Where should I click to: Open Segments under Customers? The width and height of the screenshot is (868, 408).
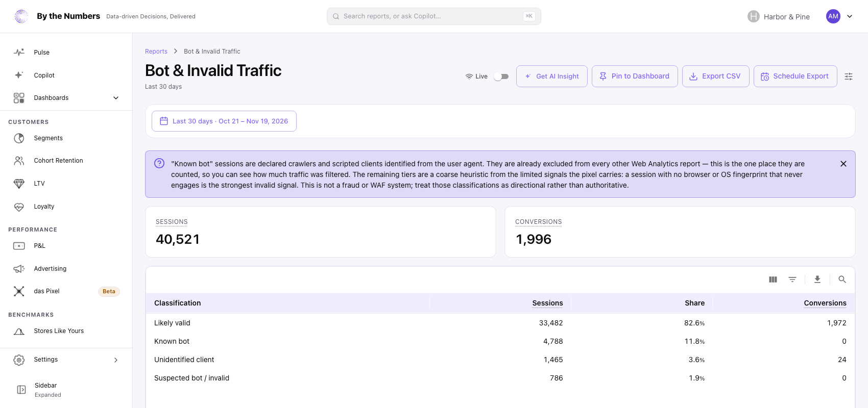pos(66,138)
